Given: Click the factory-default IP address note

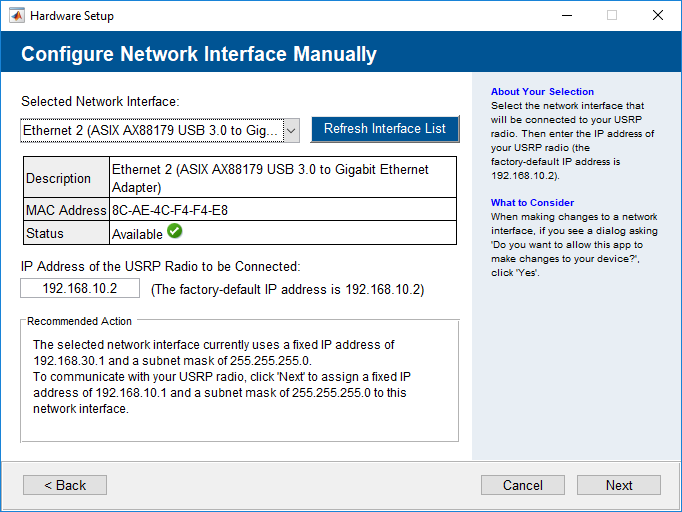Looking at the screenshot, I should coord(287,290).
